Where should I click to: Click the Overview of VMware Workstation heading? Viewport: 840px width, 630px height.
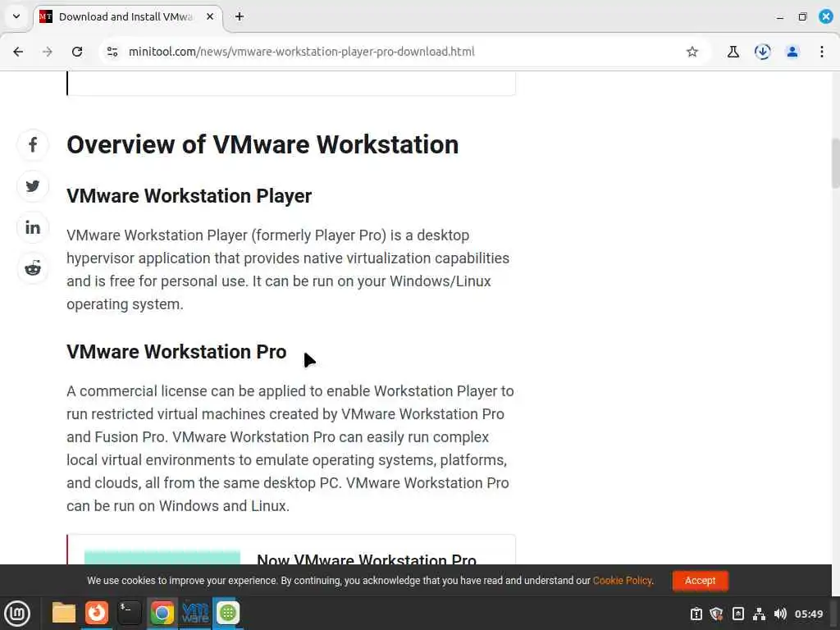coord(262,144)
